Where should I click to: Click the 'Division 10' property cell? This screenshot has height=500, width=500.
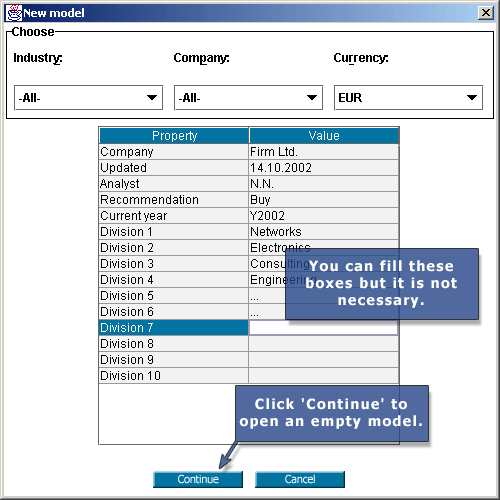point(174,376)
